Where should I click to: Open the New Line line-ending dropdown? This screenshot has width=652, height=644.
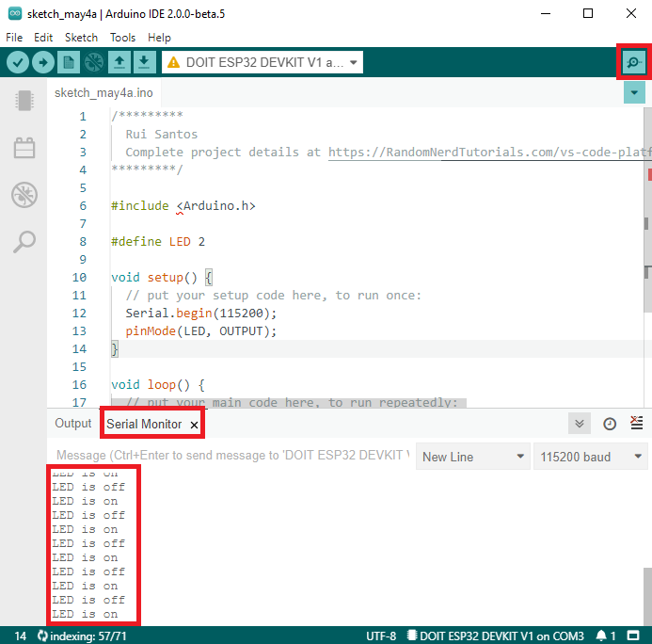(473, 457)
